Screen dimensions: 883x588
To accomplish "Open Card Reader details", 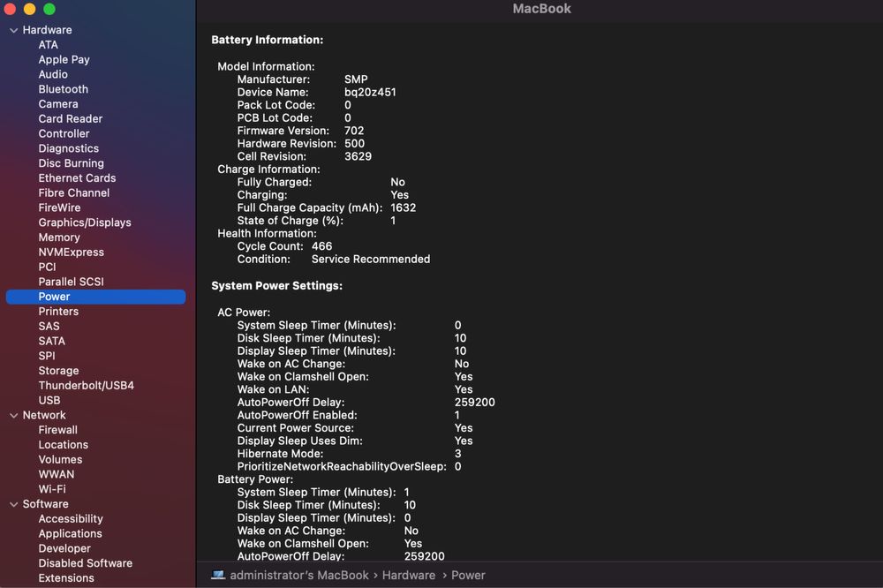I will tap(71, 119).
